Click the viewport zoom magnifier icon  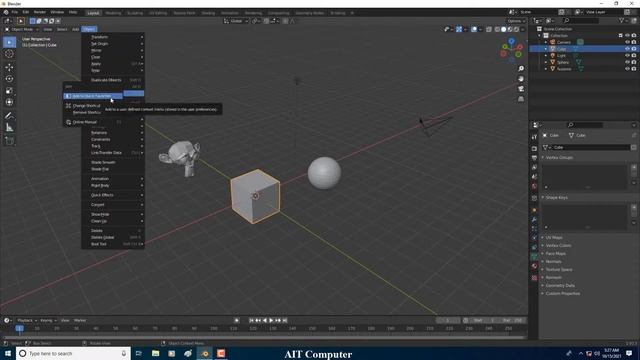(521, 69)
